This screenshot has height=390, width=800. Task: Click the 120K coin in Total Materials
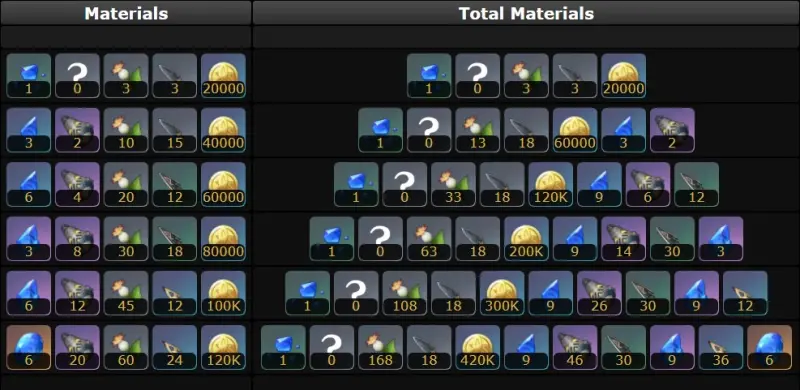pyautogui.click(x=551, y=184)
